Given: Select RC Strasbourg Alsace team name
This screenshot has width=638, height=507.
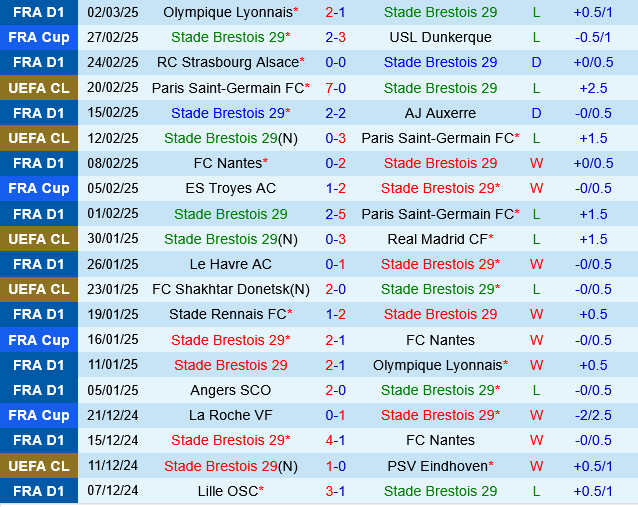Looking at the screenshot, I should coord(228,62).
